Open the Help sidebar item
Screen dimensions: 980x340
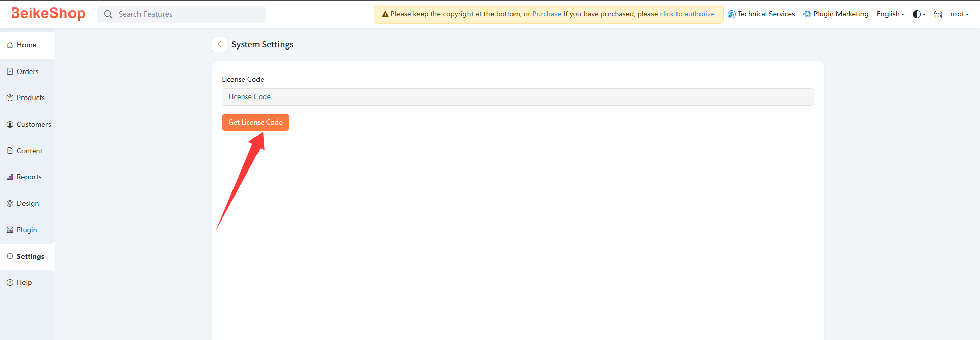point(24,283)
